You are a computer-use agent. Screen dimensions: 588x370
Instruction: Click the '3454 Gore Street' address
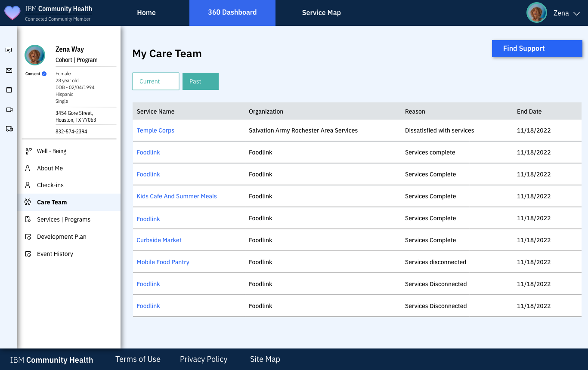click(x=74, y=113)
